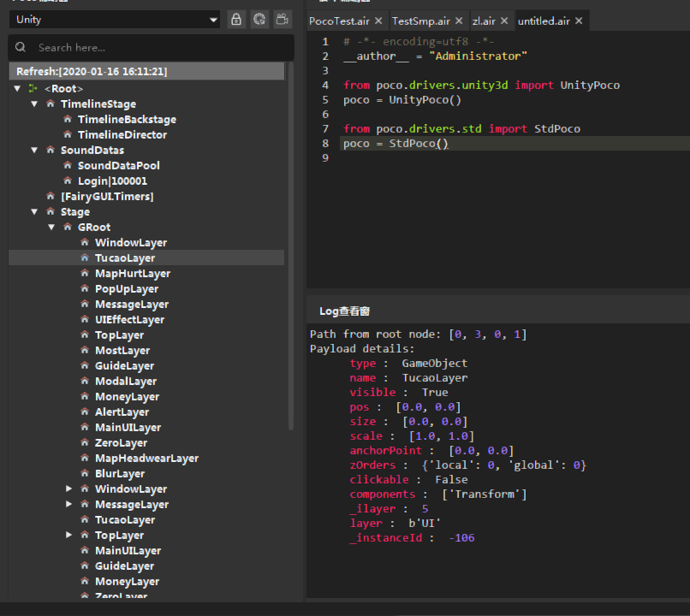Click the MostLayer node icon

tap(85, 350)
